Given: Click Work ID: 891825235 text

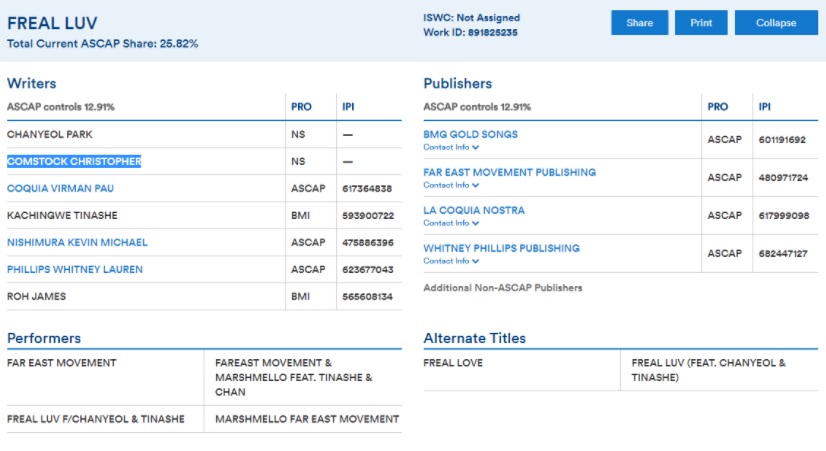Looking at the screenshot, I should coord(470,32).
